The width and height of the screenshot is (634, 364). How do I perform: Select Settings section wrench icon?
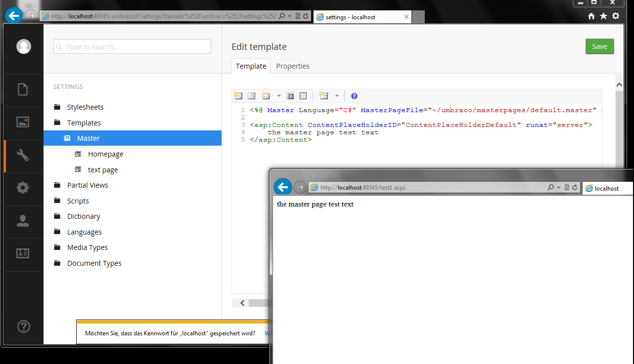[x=23, y=156]
